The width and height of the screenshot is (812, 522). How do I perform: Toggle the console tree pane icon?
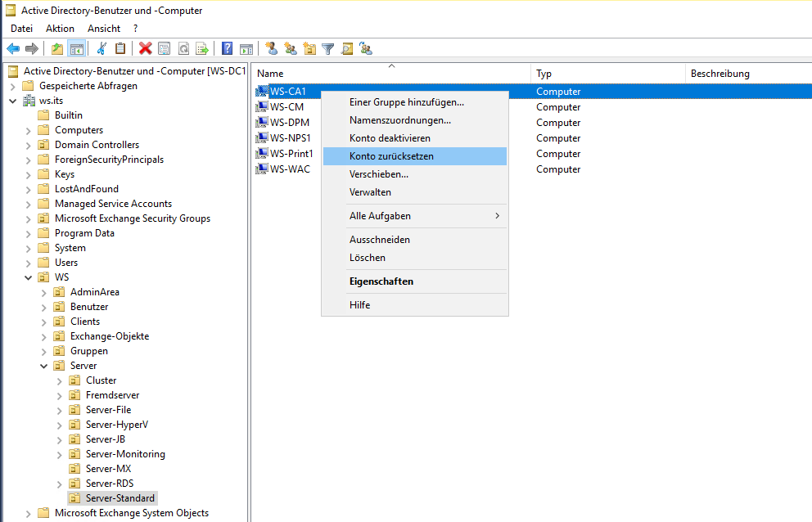tap(77, 48)
